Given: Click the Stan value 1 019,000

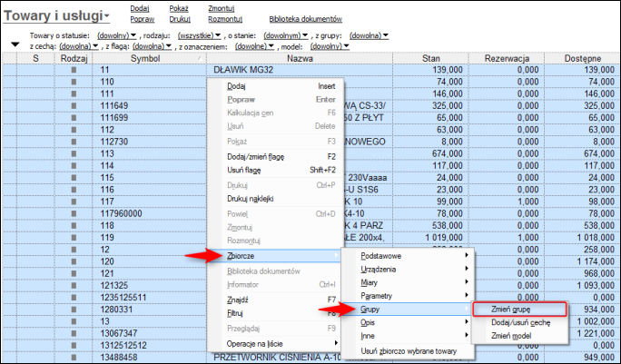Looking at the screenshot, I should 444,238.
